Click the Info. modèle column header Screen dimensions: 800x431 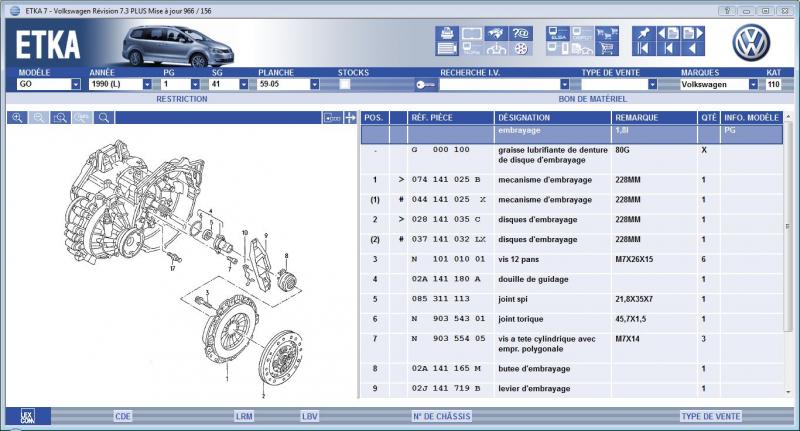(752, 118)
